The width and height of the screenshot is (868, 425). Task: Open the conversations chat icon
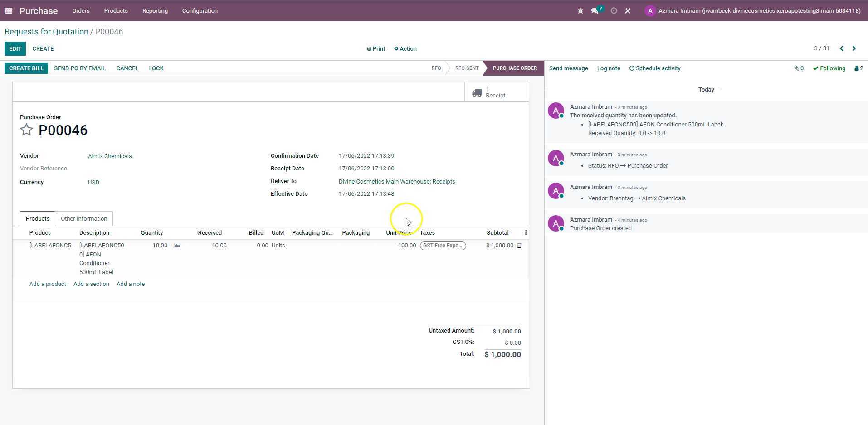[595, 11]
